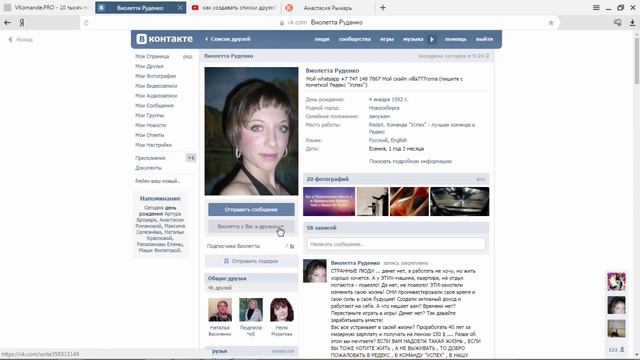Click the pinned post author name Виолетта Руденко
The width and height of the screenshot is (640, 360).
355,263
